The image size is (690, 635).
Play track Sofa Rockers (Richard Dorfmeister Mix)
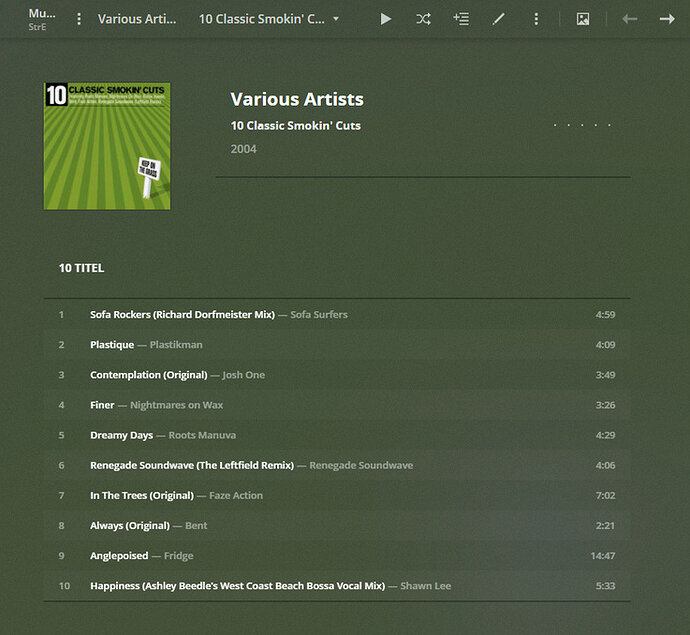tap(182, 315)
